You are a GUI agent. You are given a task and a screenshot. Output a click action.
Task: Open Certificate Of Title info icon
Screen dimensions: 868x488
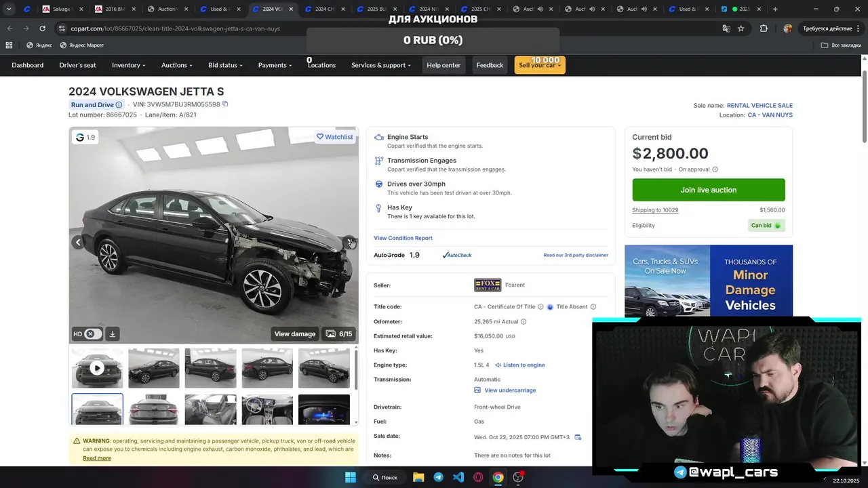click(x=540, y=307)
